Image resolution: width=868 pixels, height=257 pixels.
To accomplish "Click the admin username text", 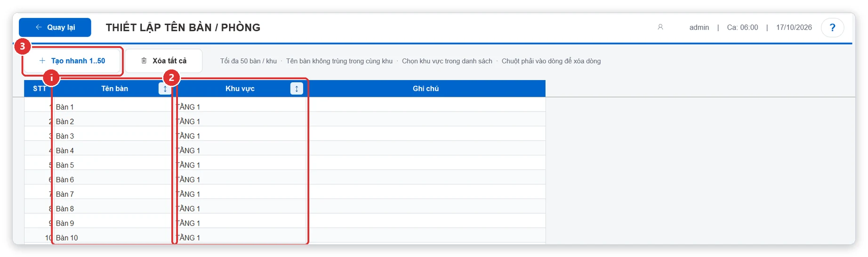I will pyautogui.click(x=699, y=27).
